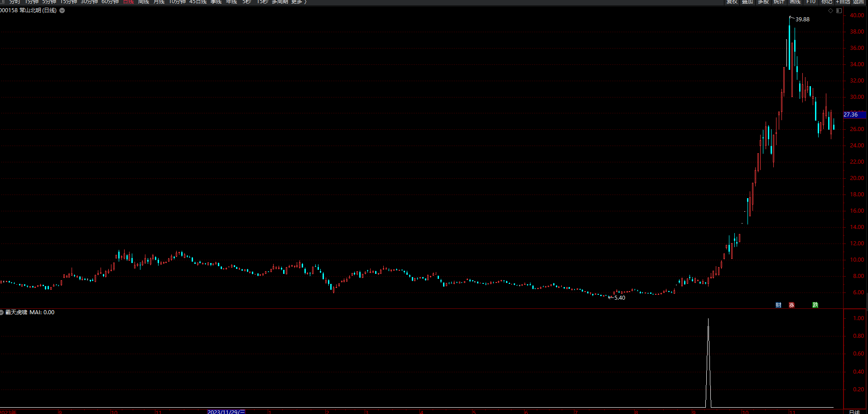Click the 涨 marker icon

[791, 305]
